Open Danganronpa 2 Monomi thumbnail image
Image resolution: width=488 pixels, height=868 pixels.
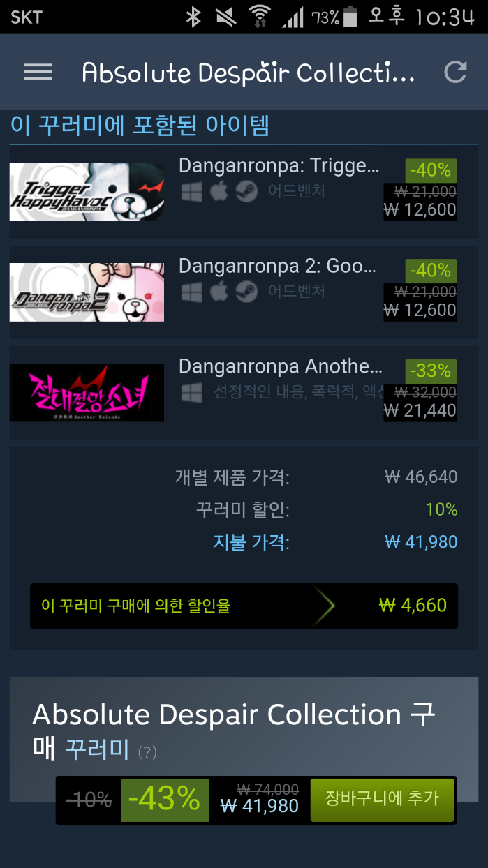pos(87,292)
